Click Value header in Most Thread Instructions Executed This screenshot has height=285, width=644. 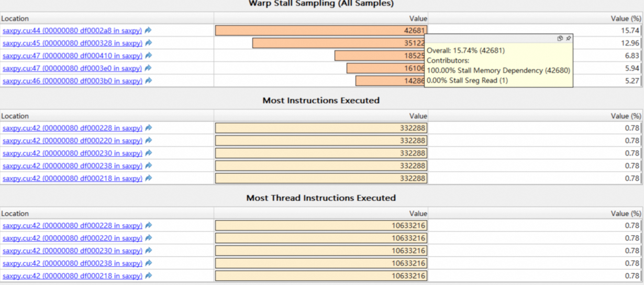(x=418, y=213)
